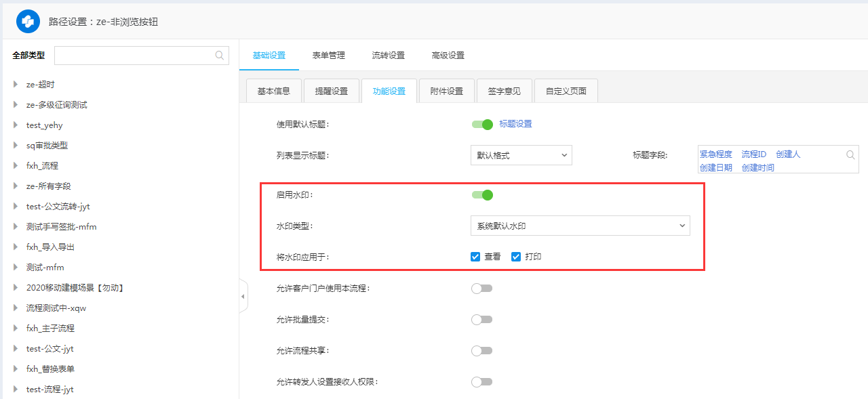Turn on the 允许流程共享 switch
This screenshot has width=868, height=399.
pyautogui.click(x=481, y=351)
